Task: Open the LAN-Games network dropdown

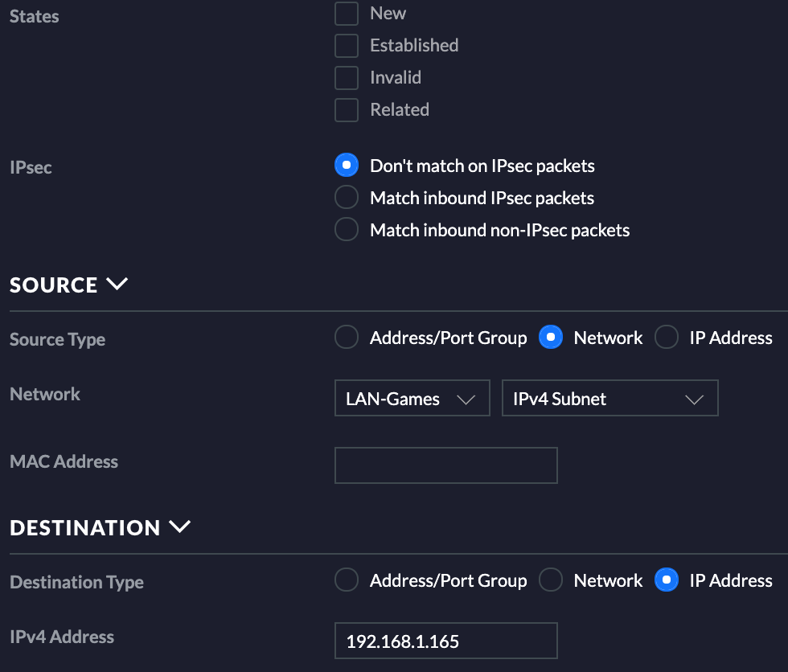Action: point(412,398)
